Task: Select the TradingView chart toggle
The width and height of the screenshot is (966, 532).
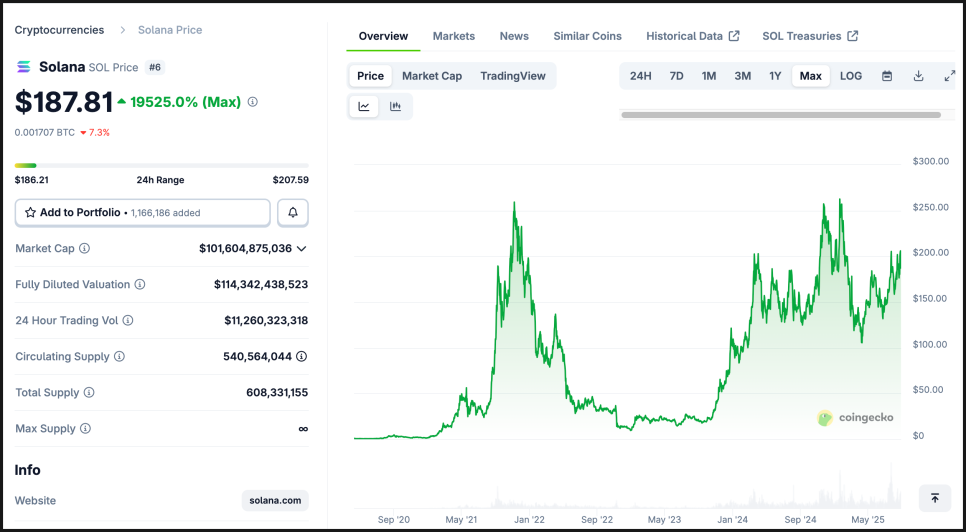Action: (513, 76)
